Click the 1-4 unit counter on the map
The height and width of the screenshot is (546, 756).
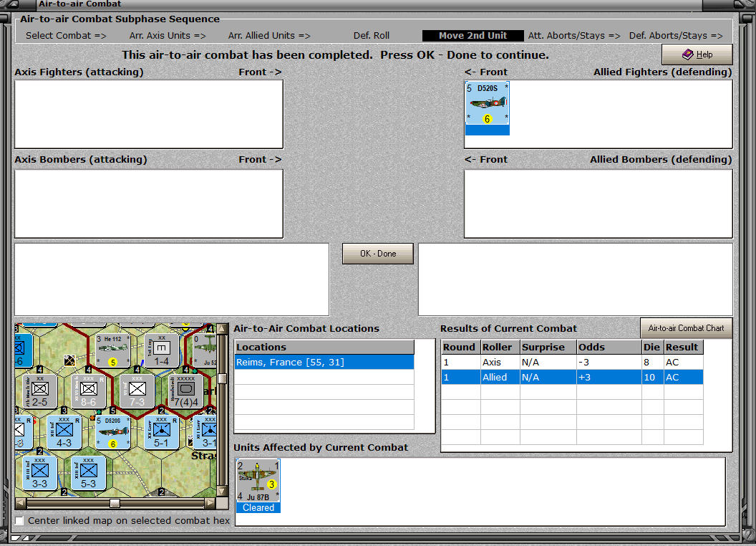[162, 350]
